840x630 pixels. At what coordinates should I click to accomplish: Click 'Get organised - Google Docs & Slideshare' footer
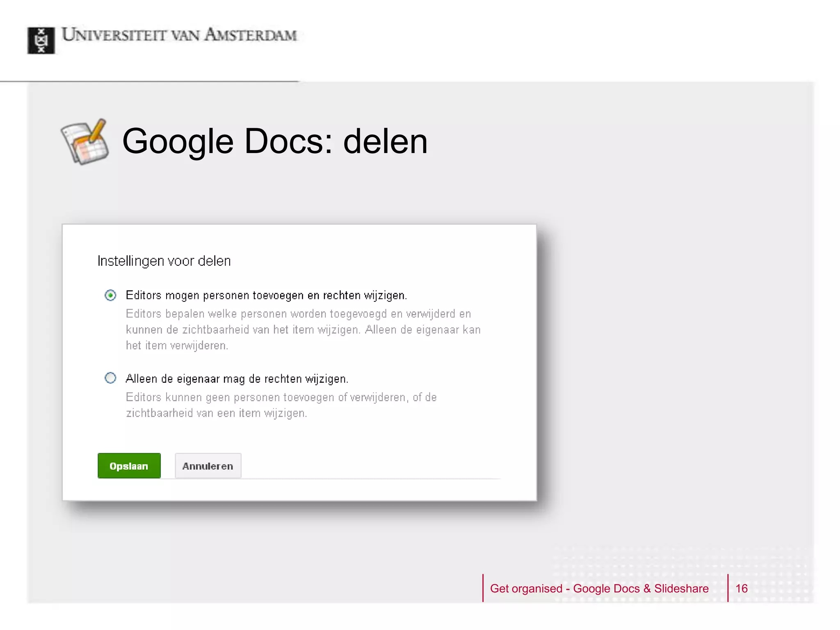599,589
